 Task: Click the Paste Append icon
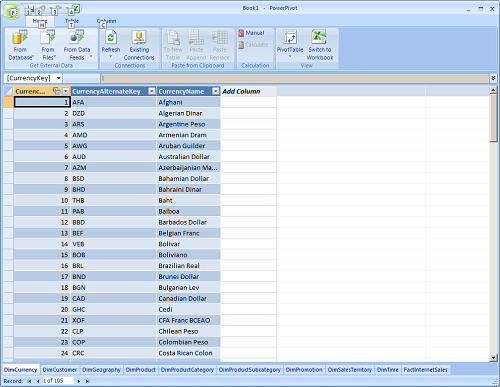(196, 37)
